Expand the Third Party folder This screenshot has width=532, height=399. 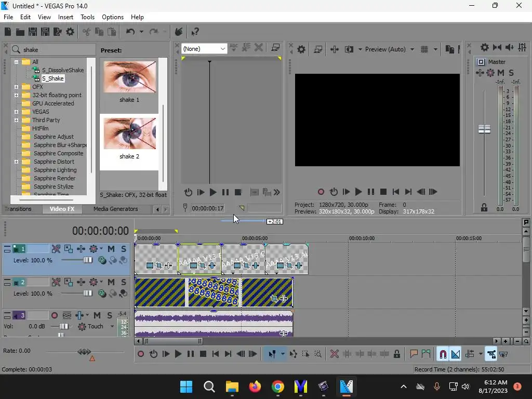click(16, 120)
